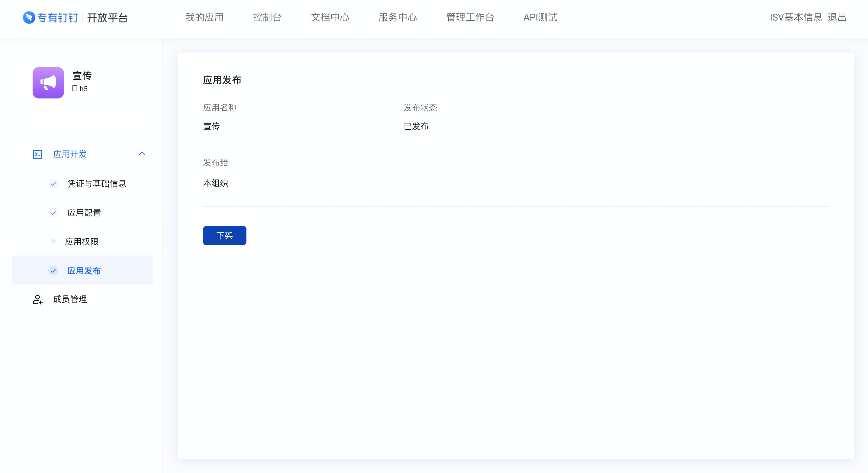Select 应用权限 in the sidebar

(82, 242)
